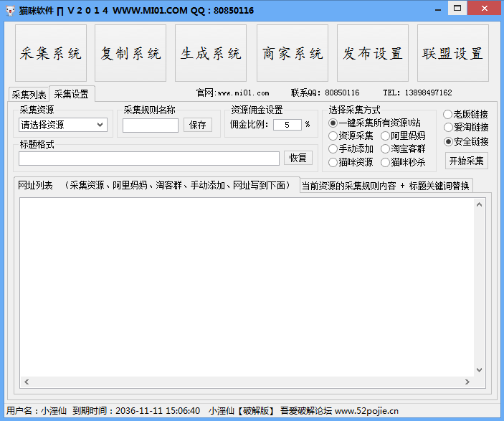Open the 当前资源的采集规则内容 tab
Viewport: 504px width, 421px height.
(386, 186)
